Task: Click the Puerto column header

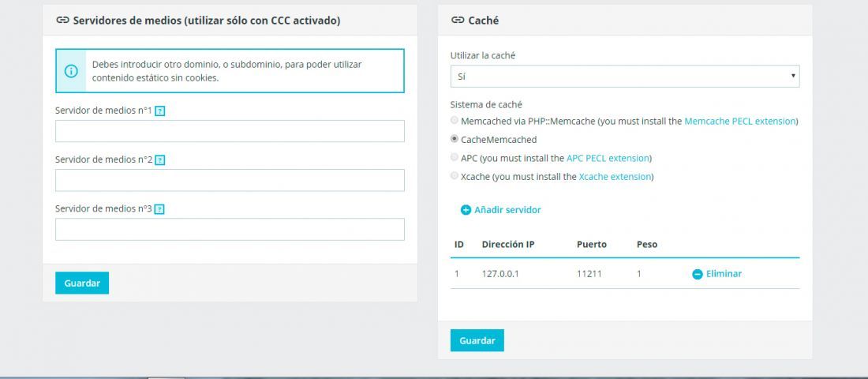Action: click(592, 244)
